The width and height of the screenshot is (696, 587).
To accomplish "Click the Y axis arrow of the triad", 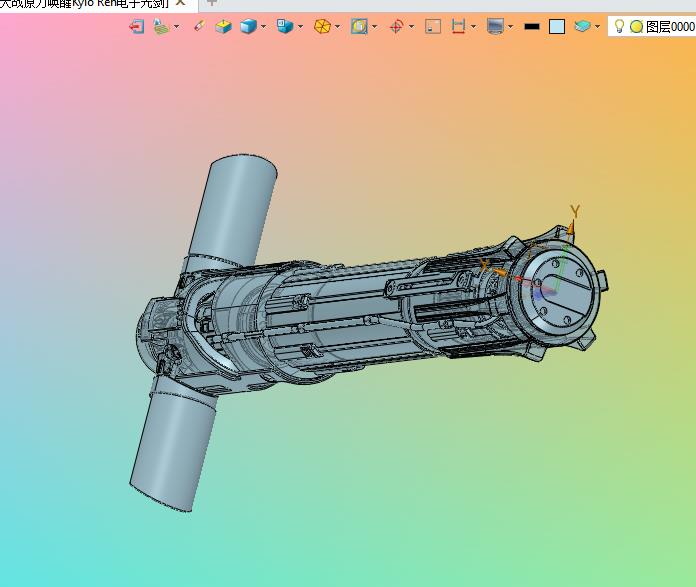I will pyautogui.click(x=571, y=227).
